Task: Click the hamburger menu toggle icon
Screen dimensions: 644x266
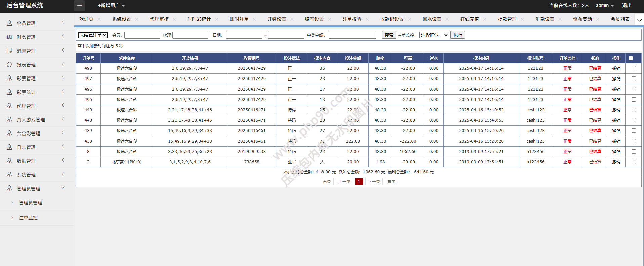Action: coord(79,6)
